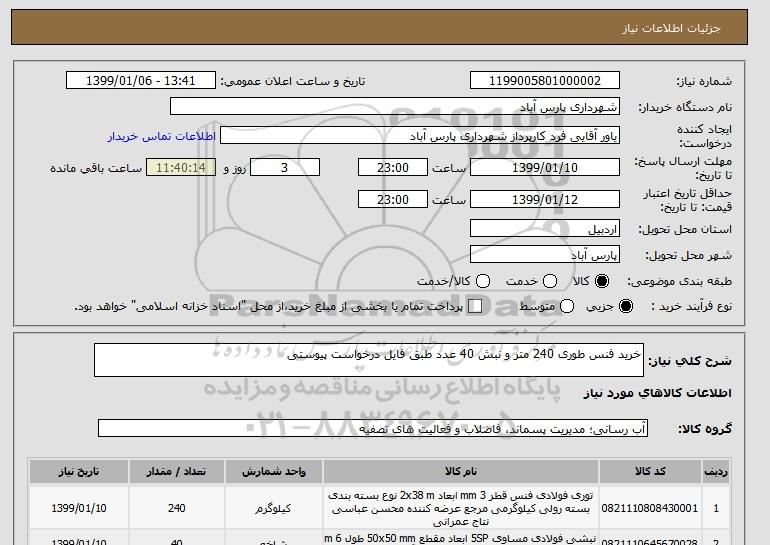Click the price validity date 1399/01/12 field
770x545 pixels.
point(545,199)
